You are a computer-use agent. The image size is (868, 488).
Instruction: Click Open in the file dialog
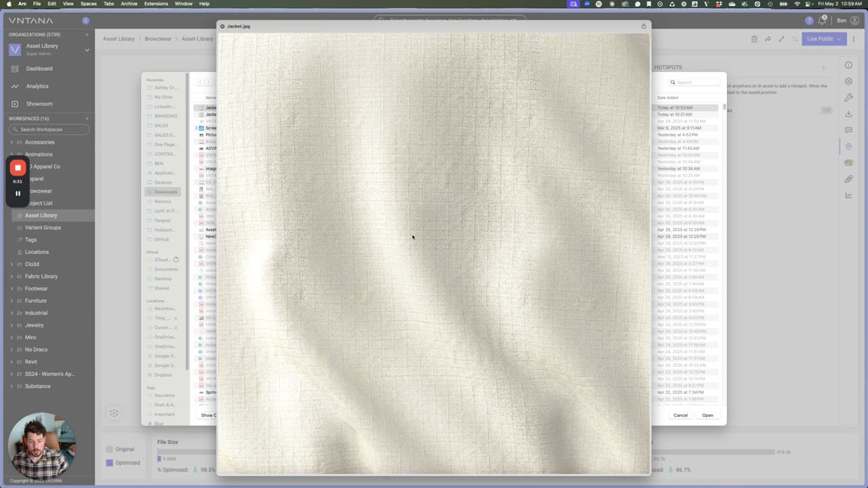click(x=707, y=415)
